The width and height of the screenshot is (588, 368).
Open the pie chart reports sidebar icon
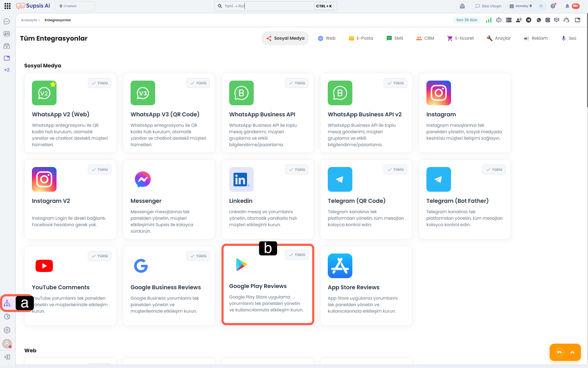pos(7,316)
